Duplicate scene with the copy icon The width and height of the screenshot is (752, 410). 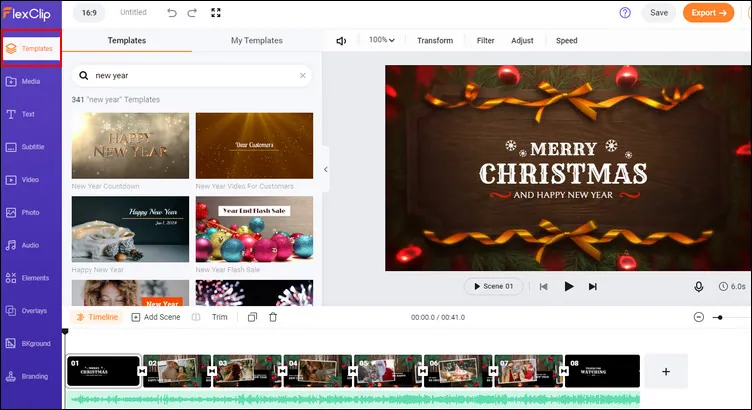(x=252, y=317)
